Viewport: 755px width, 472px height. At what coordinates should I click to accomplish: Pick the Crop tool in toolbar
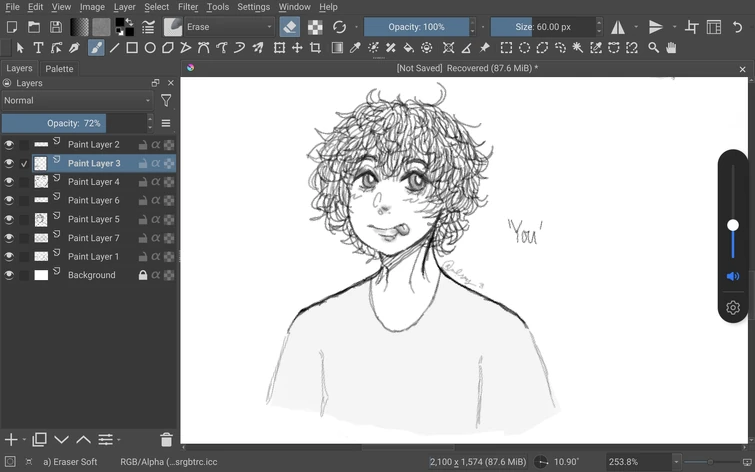(x=316, y=48)
